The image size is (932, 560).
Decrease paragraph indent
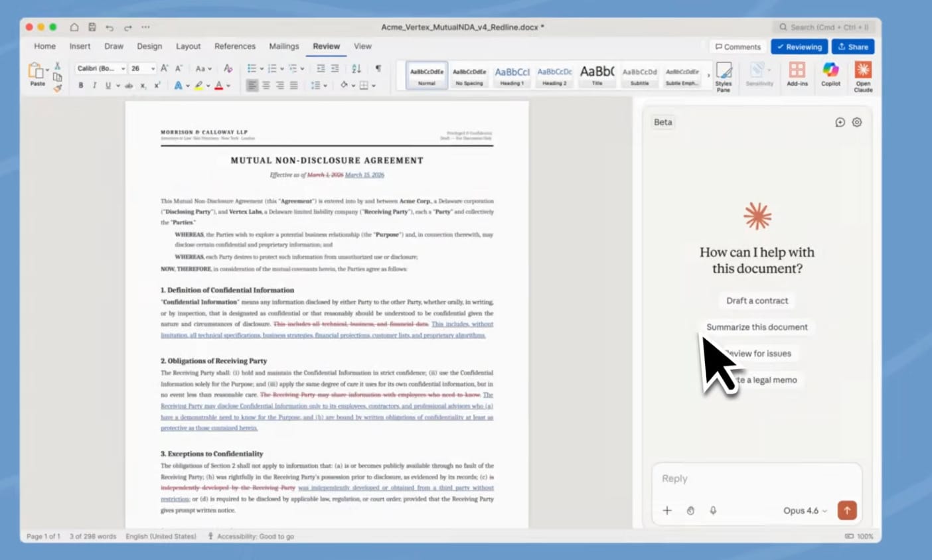coord(321,68)
